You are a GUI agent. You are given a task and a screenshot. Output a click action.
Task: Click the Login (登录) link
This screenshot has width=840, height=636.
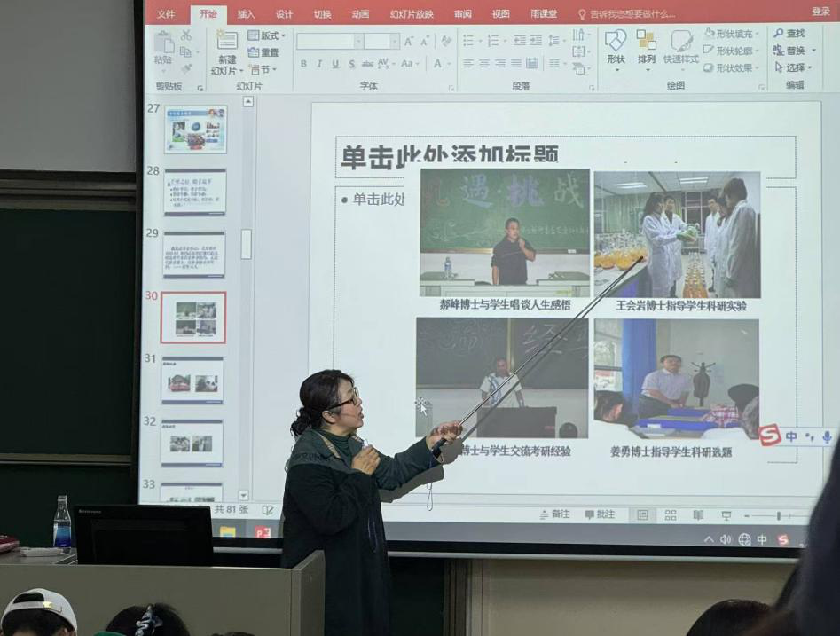[x=820, y=12]
